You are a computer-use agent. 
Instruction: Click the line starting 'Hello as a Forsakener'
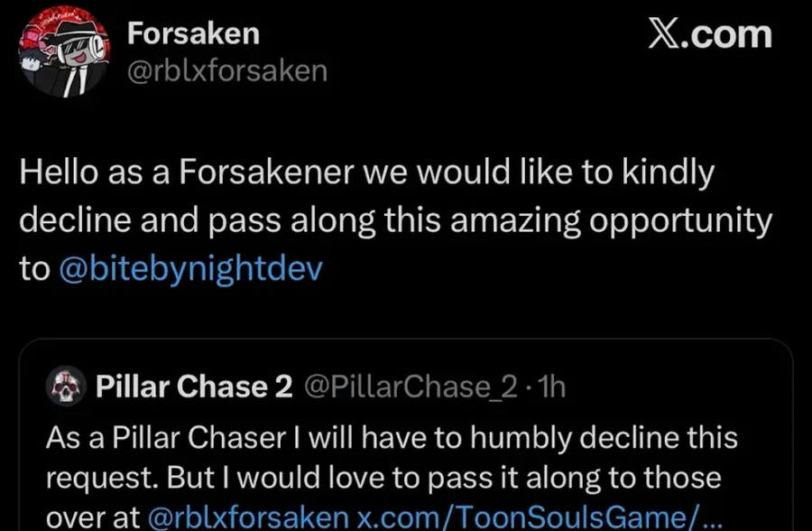(366, 172)
